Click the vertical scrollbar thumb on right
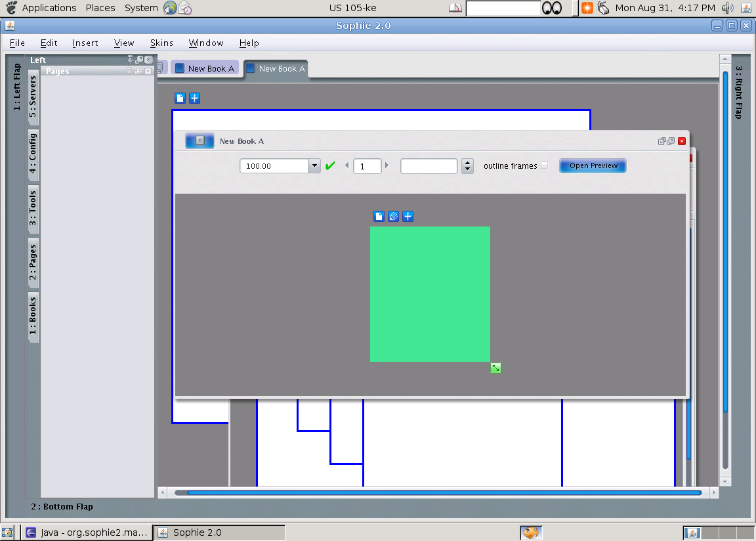The height and width of the screenshot is (541, 756). tap(725, 241)
